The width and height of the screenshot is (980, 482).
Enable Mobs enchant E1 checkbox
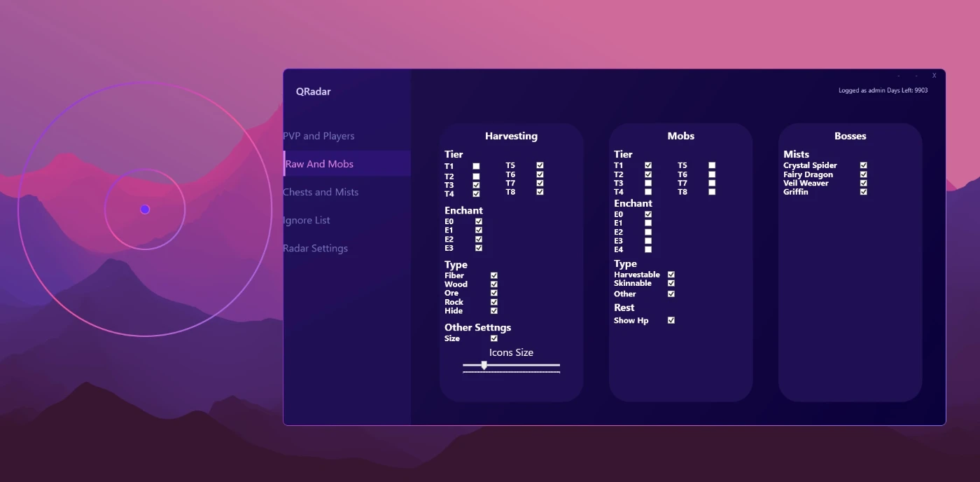coord(648,223)
